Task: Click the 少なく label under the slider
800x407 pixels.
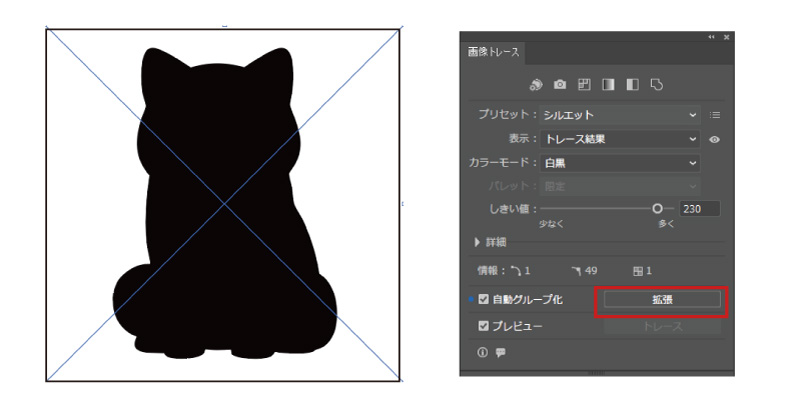Action: 552,224
